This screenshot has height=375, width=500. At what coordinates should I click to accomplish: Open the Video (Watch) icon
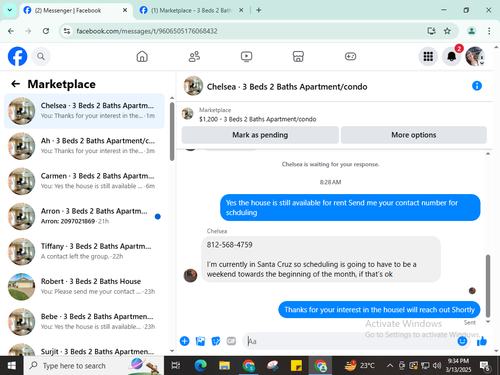(x=246, y=56)
